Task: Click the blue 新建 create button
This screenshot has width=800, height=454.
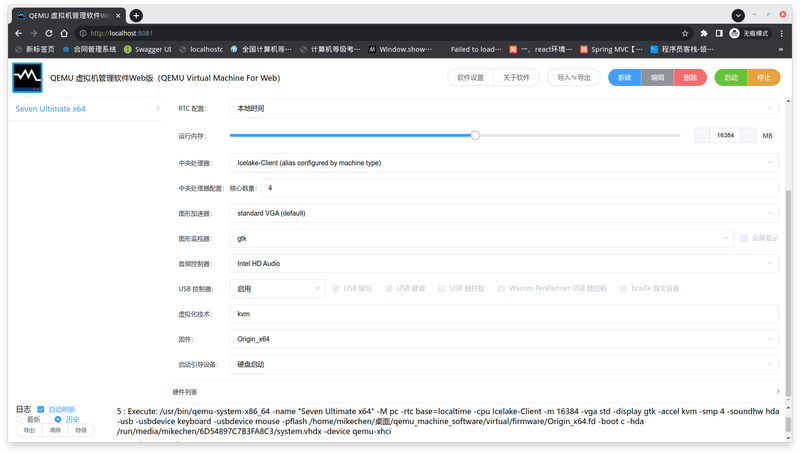Action: pos(624,78)
